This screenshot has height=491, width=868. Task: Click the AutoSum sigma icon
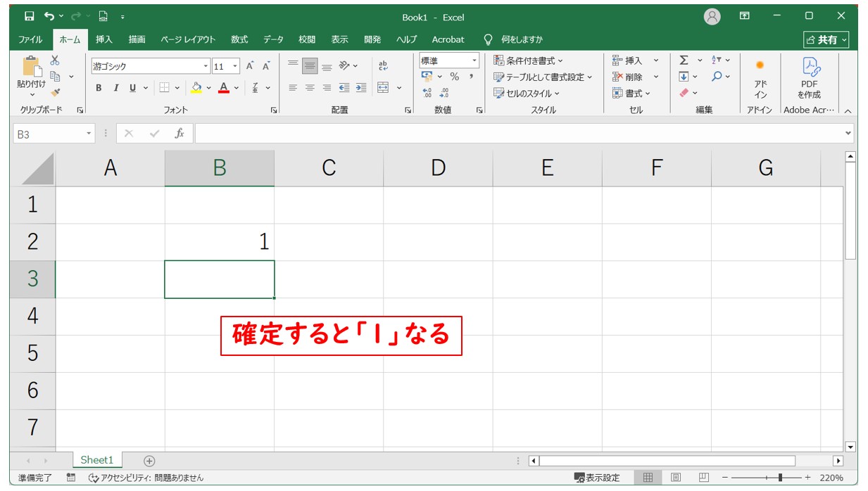click(684, 60)
